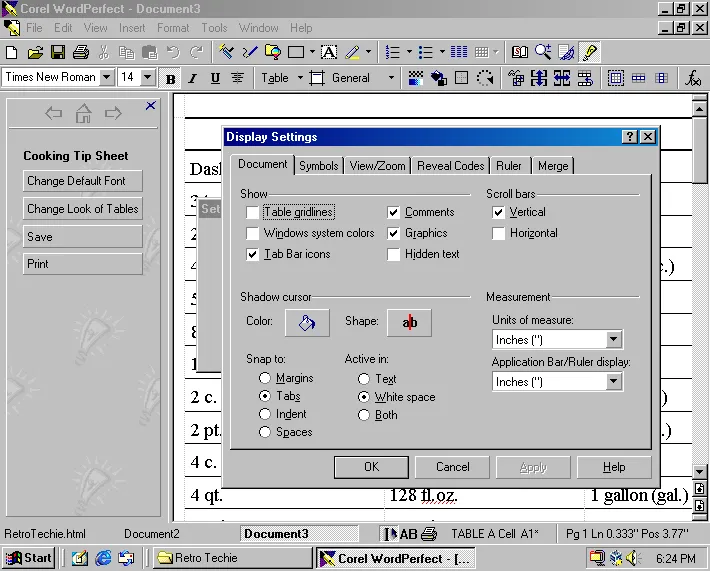
Task: Check Windows system colors option
Action: [252, 234]
